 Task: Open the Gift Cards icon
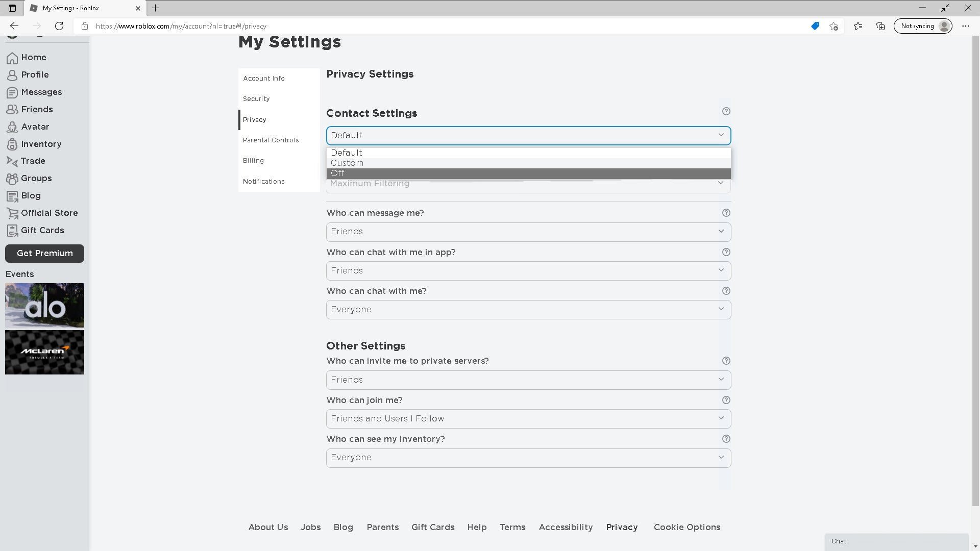tap(12, 231)
